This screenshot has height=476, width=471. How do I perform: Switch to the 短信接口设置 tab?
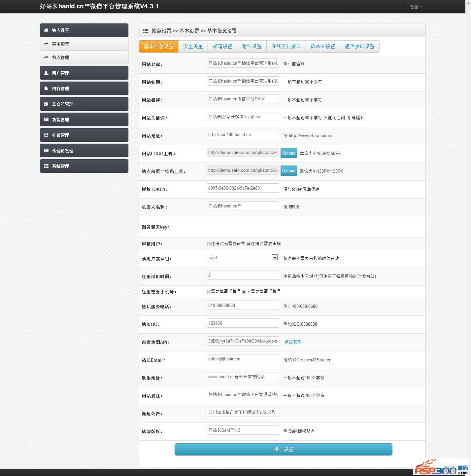point(360,47)
